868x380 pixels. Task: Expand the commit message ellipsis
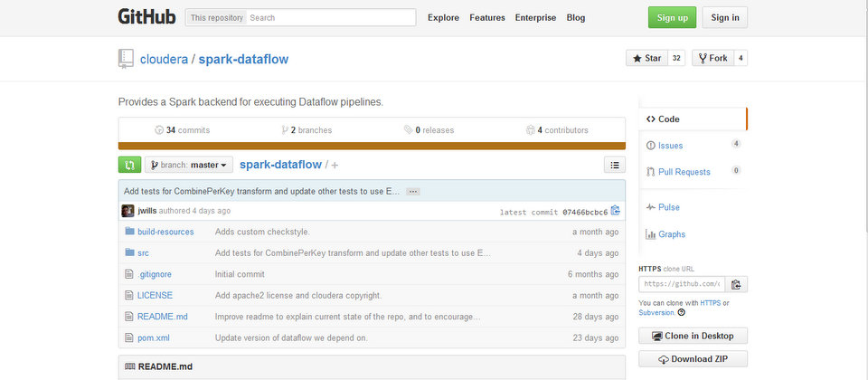tap(412, 192)
